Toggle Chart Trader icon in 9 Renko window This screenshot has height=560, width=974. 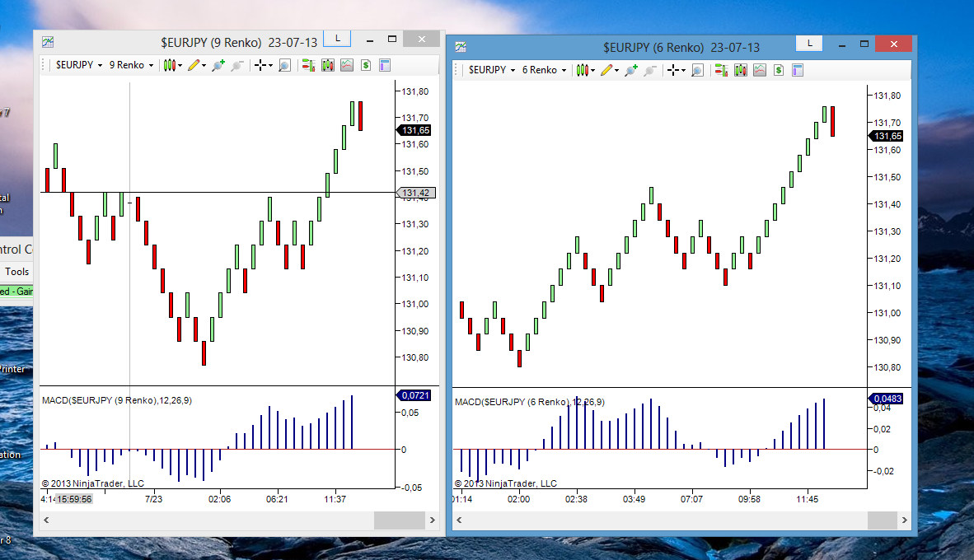coord(308,65)
